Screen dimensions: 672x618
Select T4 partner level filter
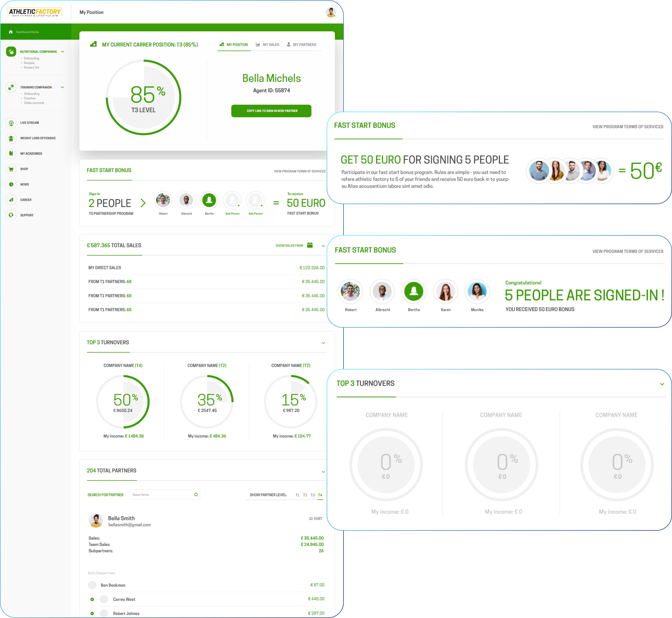[x=320, y=495]
